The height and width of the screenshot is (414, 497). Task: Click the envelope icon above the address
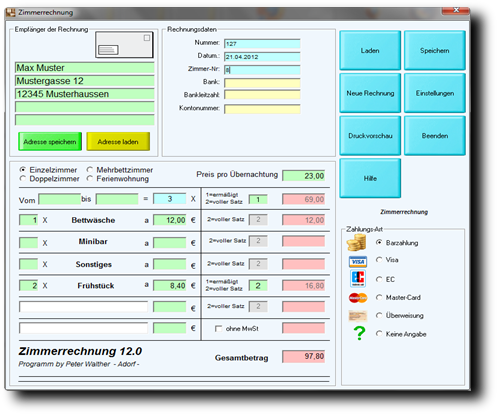click(x=124, y=45)
